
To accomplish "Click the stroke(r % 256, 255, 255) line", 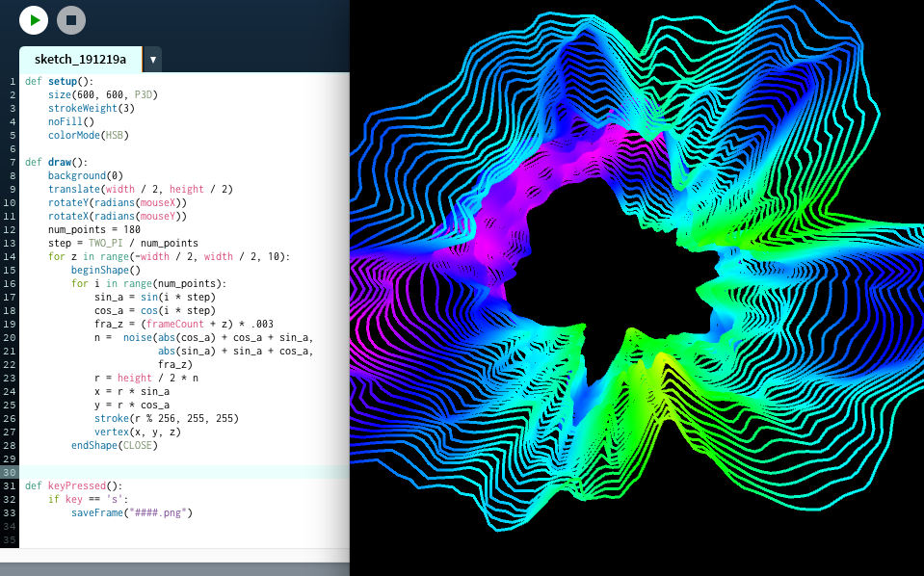I will [x=166, y=419].
